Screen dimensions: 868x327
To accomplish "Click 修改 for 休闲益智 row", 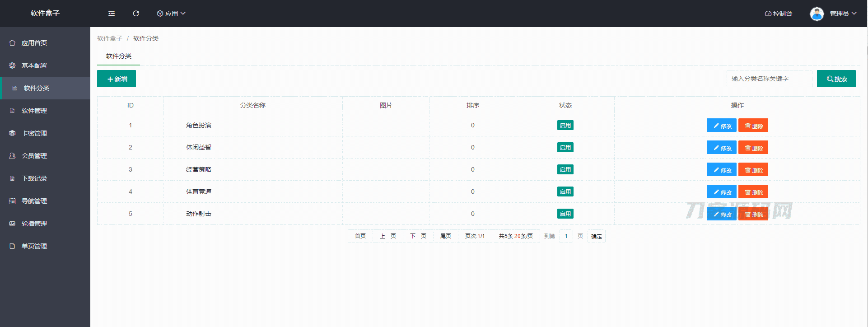I will pos(722,147).
